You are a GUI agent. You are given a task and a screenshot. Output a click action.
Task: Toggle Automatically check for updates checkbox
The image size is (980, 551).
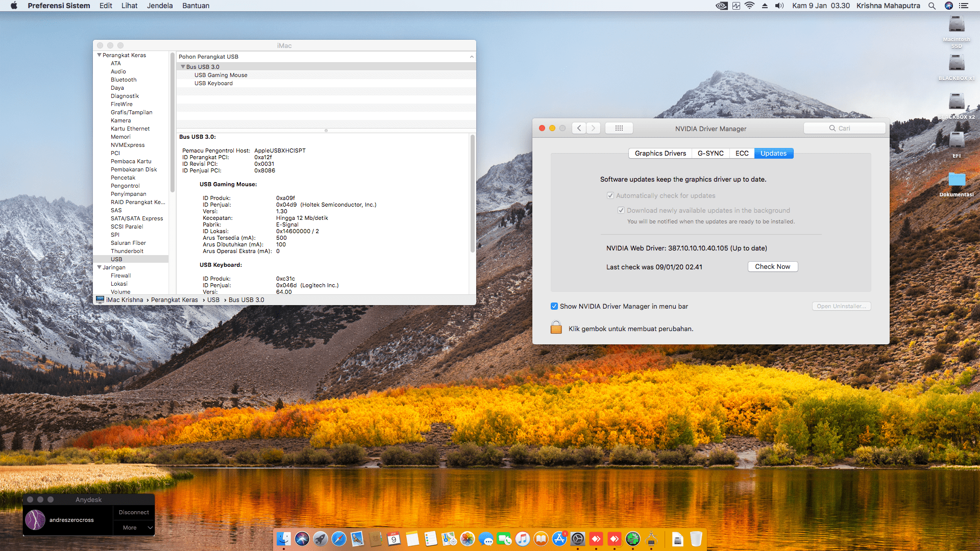[610, 195]
